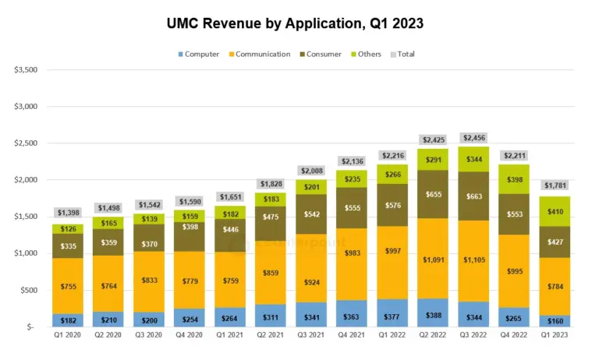This screenshot has height=364, width=599.
Task: Click the $1,105 communication value
Action: (x=474, y=260)
